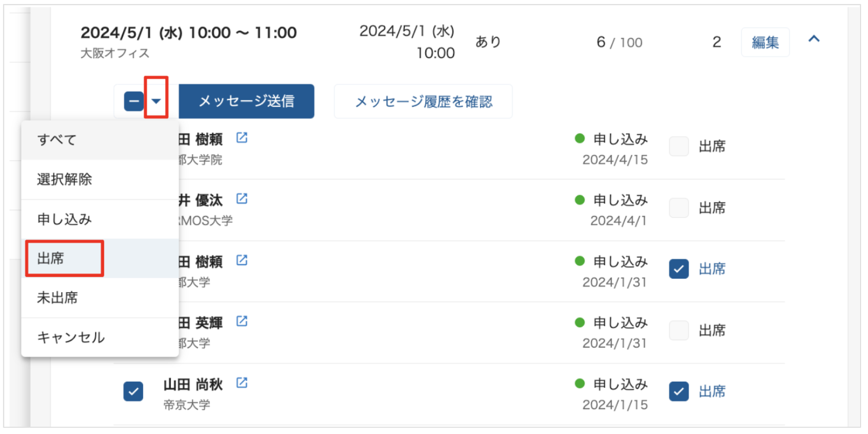
Task: Open external link icon beside 英輝
Action: (x=242, y=321)
